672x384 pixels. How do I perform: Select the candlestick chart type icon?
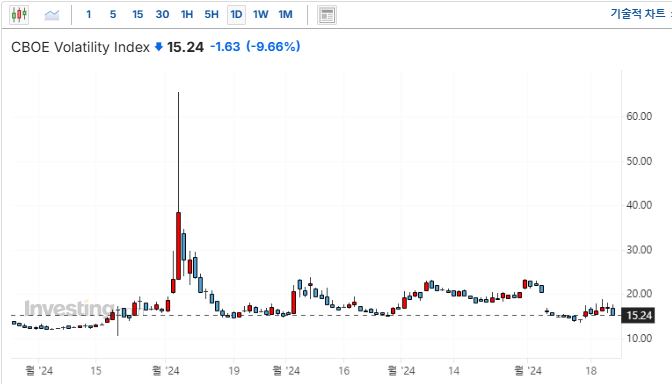pyautogui.click(x=19, y=15)
